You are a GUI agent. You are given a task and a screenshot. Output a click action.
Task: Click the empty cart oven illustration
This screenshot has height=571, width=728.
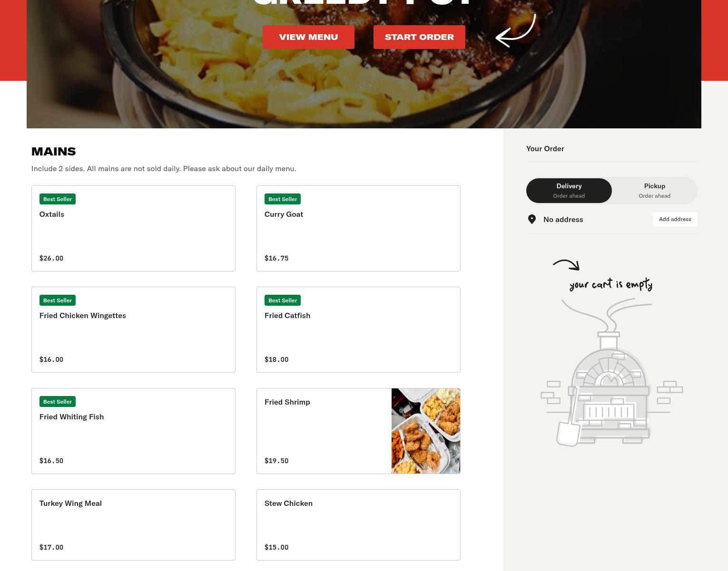point(611,372)
